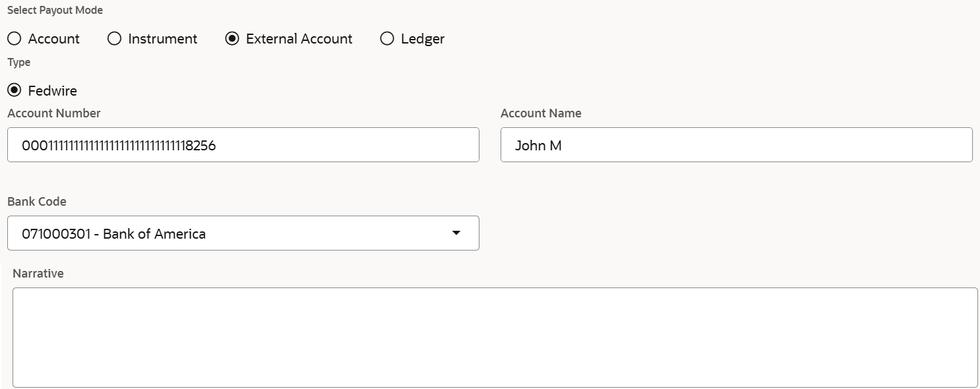Image resolution: width=980 pixels, height=389 pixels.
Task: Click the Bank Code label
Action: pos(37,202)
